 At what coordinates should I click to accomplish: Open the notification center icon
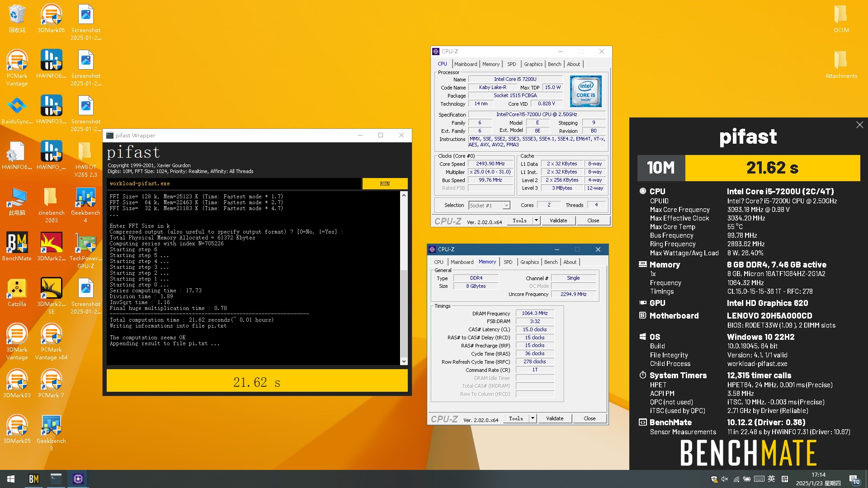click(x=854, y=479)
